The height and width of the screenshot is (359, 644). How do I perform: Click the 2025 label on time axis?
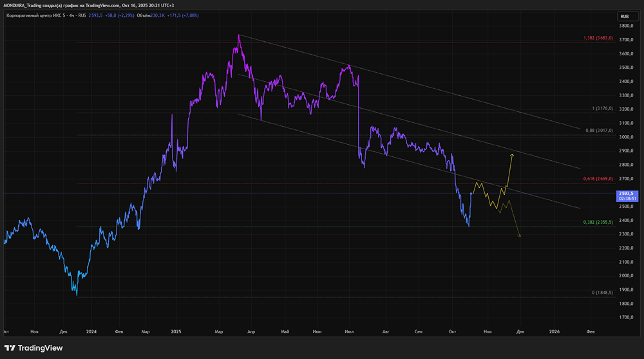point(176,331)
